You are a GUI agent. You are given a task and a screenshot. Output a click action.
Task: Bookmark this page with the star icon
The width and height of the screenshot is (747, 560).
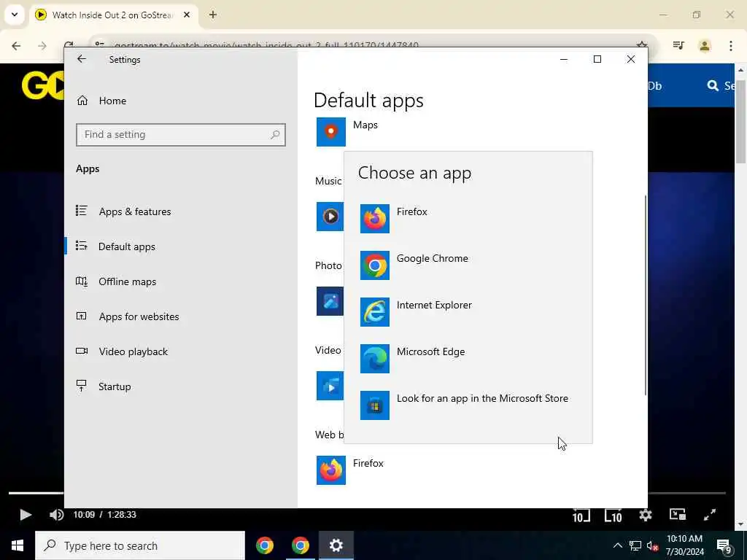click(x=642, y=44)
